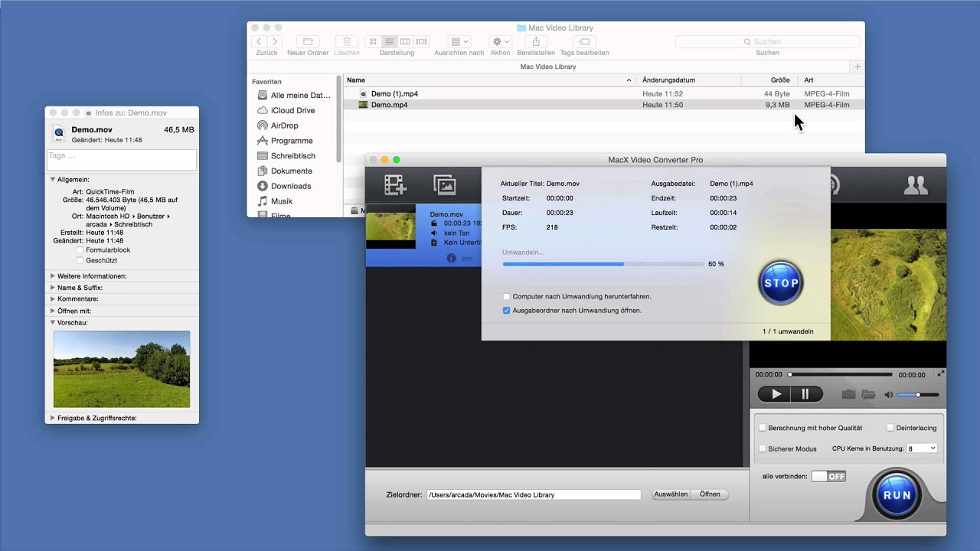Screen dimensions: 980x551
Task: Click the add video icon in MacX toolbar
Action: point(395,185)
